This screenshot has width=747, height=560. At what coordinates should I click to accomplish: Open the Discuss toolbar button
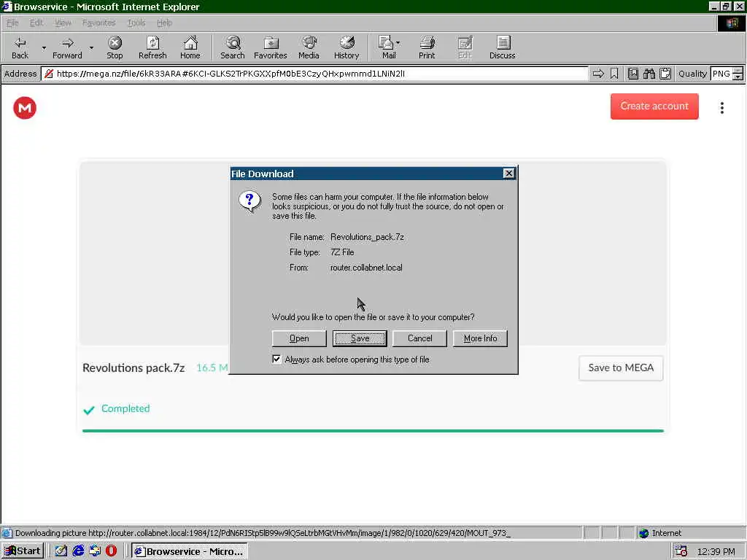502,47
